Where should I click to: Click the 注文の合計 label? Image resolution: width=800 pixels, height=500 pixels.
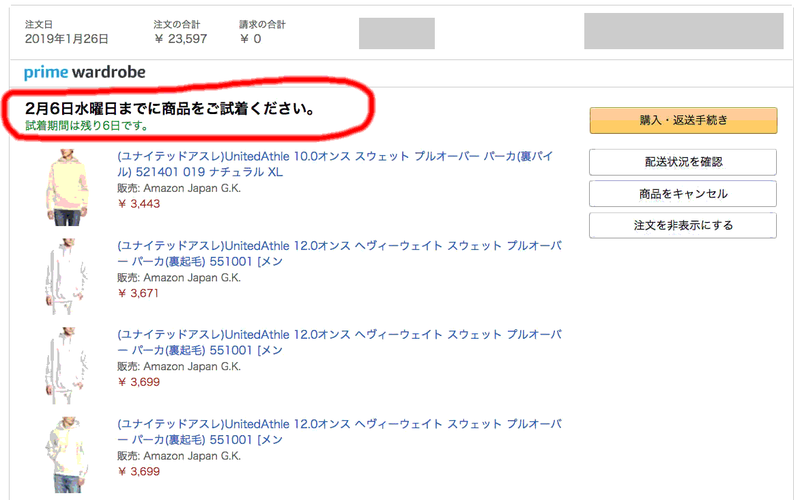pos(177,24)
